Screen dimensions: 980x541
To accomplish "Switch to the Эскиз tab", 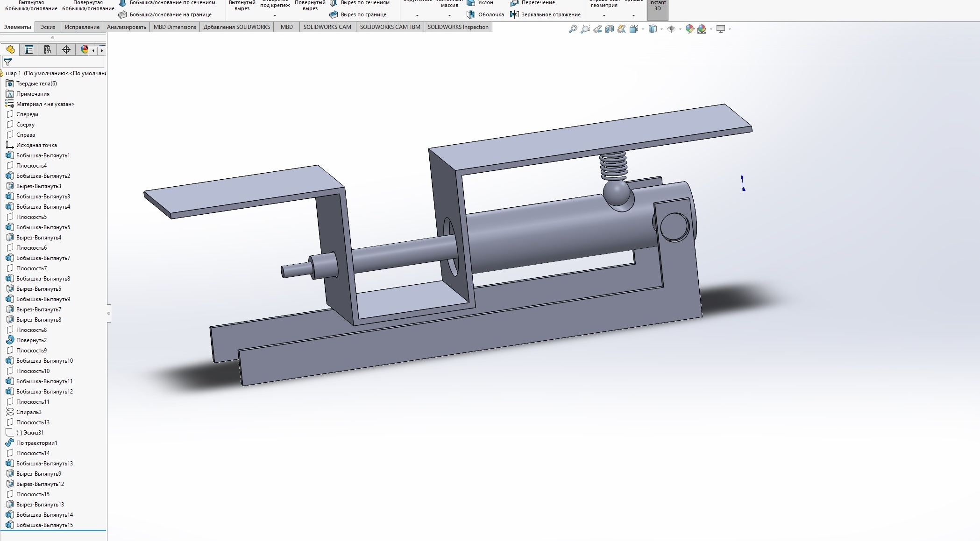I will [48, 27].
